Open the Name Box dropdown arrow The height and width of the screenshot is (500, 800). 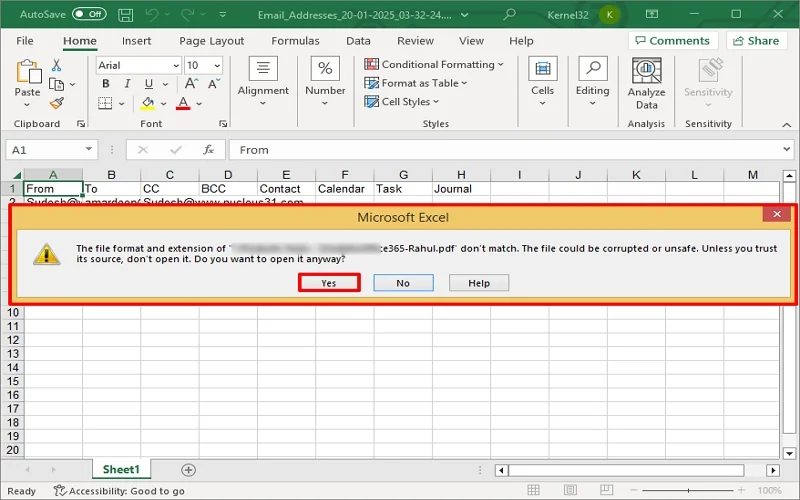[89, 149]
